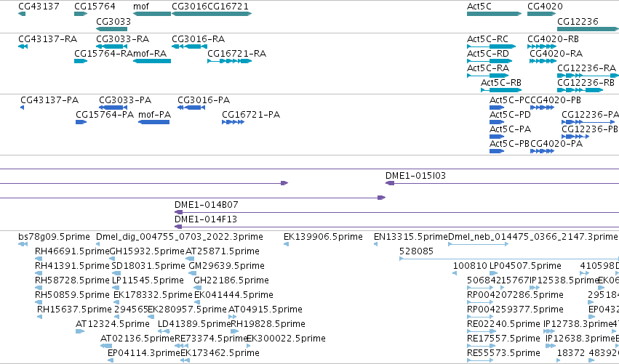Click the CG12236-PB protein feature

coord(575,137)
